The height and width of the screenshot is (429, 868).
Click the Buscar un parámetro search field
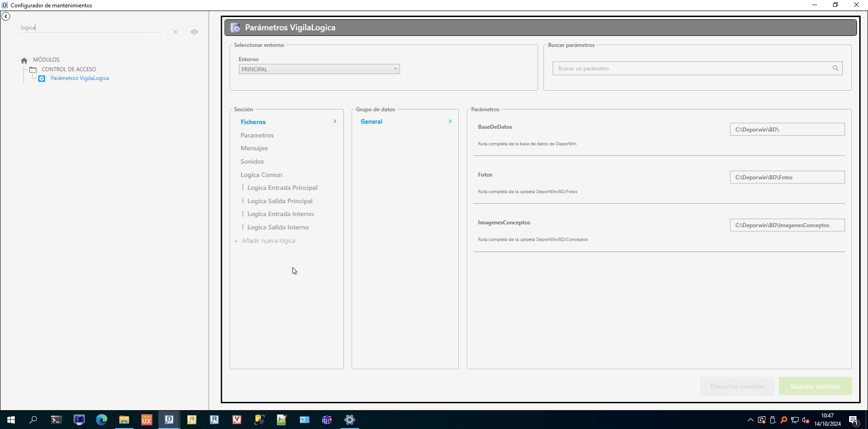(697, 69)
